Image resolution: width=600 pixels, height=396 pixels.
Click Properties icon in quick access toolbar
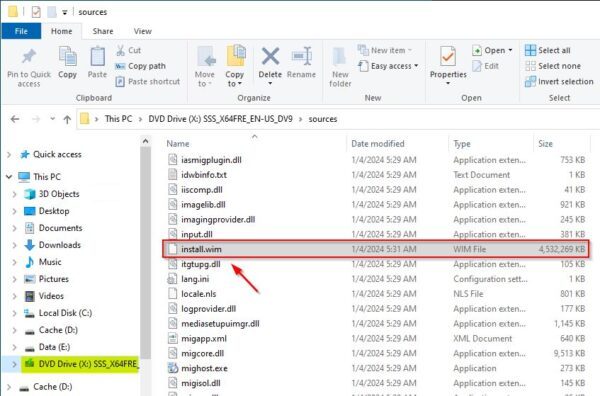point(36,12)
